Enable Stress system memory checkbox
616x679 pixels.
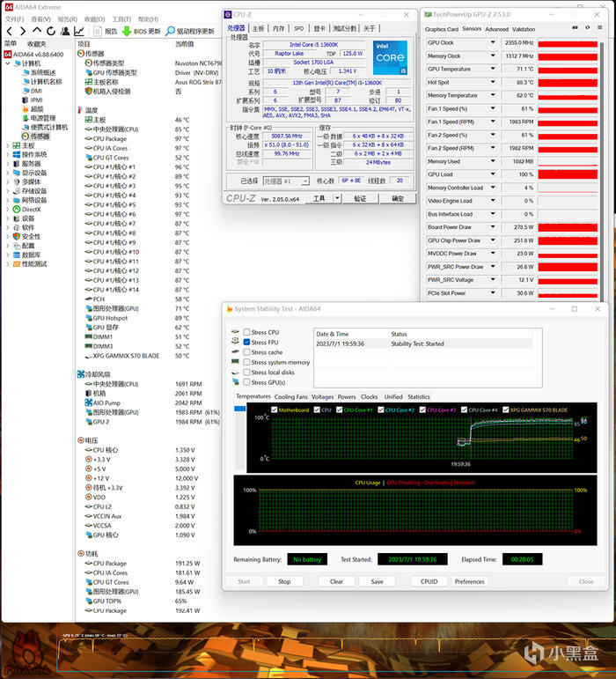246,362
